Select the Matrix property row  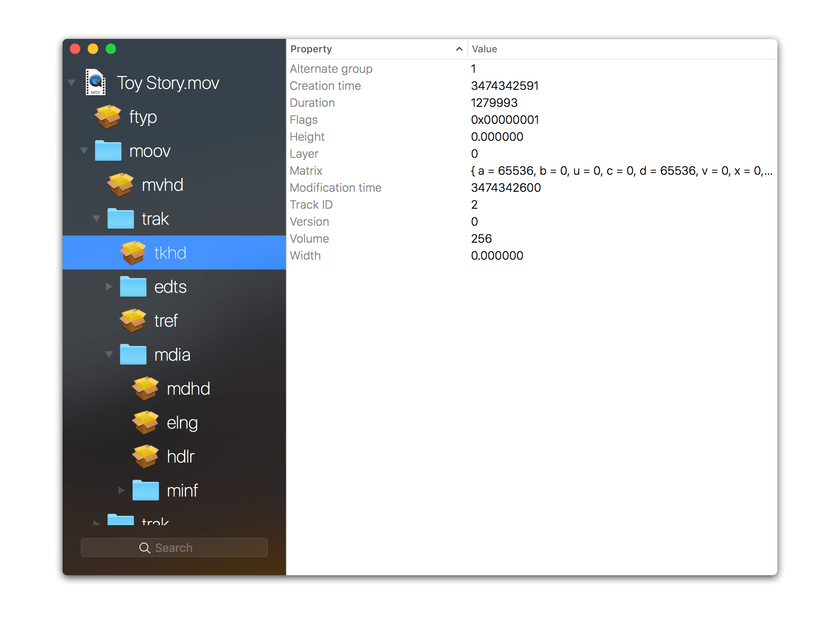532,171
